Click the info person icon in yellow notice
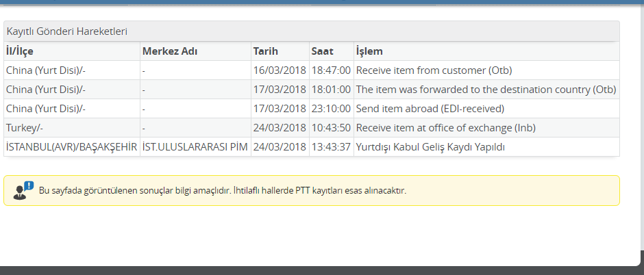The height and width of the screenshot is (275, 644). point(23,191)
